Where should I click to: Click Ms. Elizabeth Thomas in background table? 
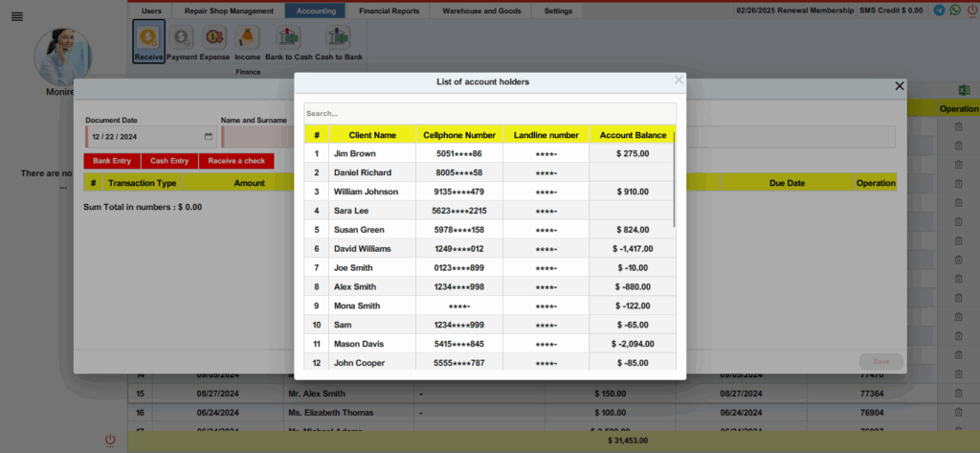click(x=330, y=413)
